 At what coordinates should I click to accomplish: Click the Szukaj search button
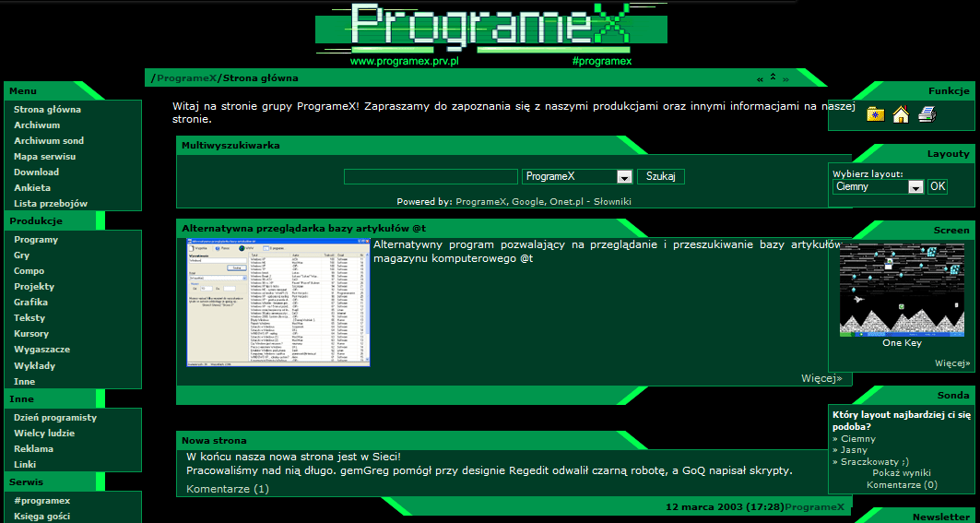click(x=661, y=176)
